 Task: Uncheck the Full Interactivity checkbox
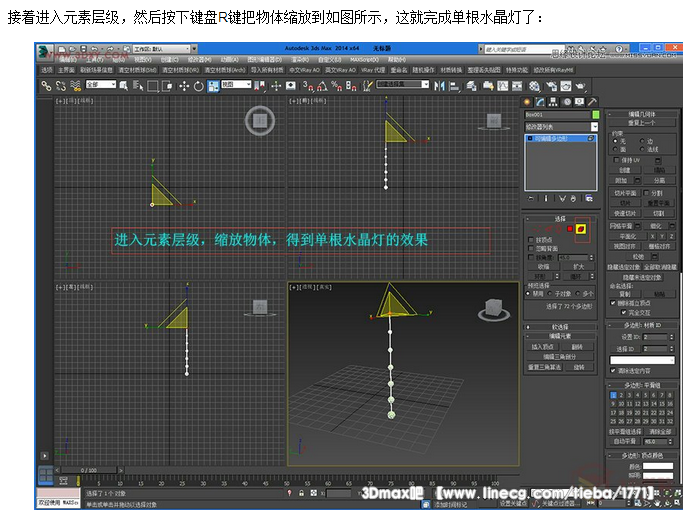point(623,312)
